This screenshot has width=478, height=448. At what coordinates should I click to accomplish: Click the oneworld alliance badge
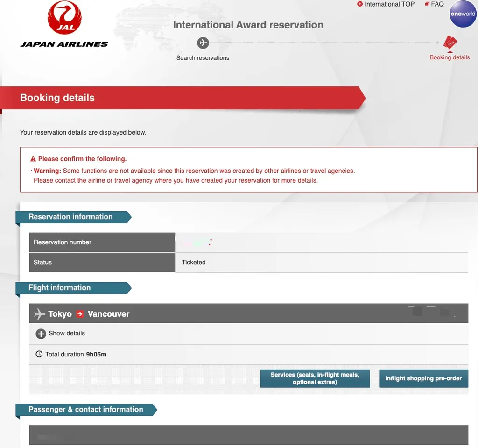tap(463, 14)
